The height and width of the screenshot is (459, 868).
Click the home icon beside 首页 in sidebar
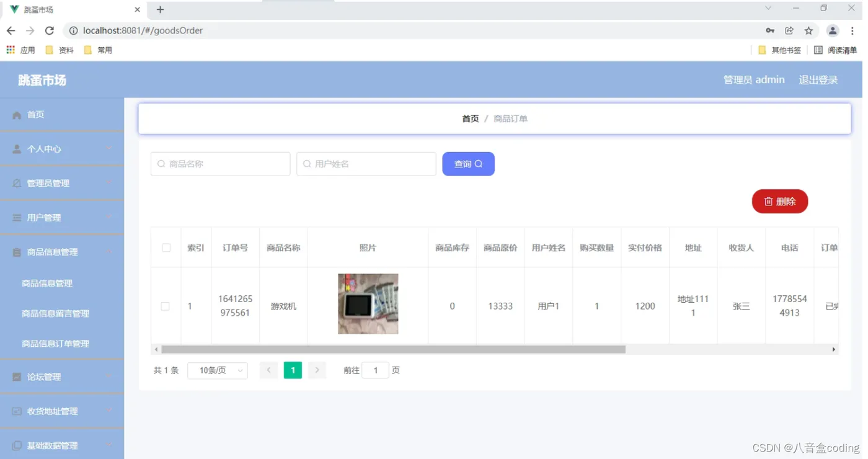[x=17, y=115]
